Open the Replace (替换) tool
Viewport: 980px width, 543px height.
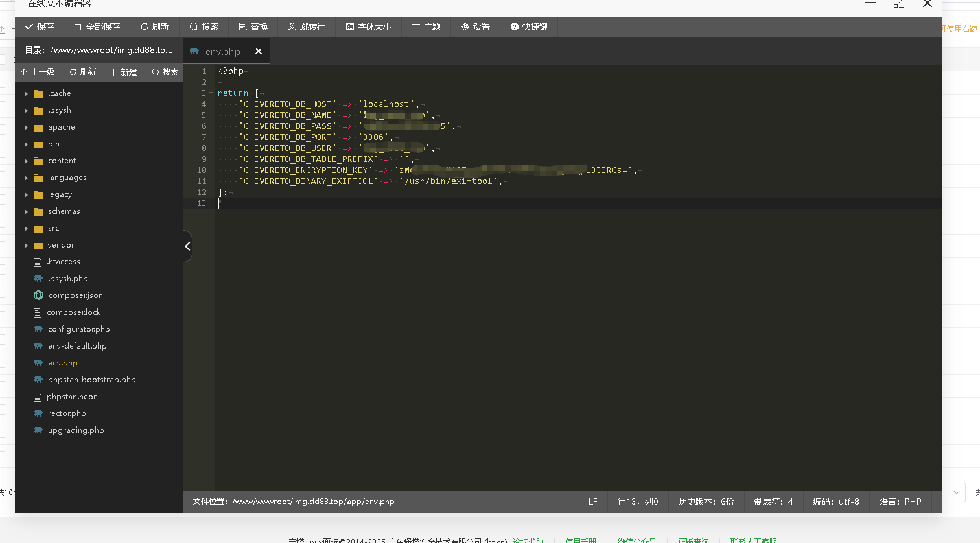(253, 27)
